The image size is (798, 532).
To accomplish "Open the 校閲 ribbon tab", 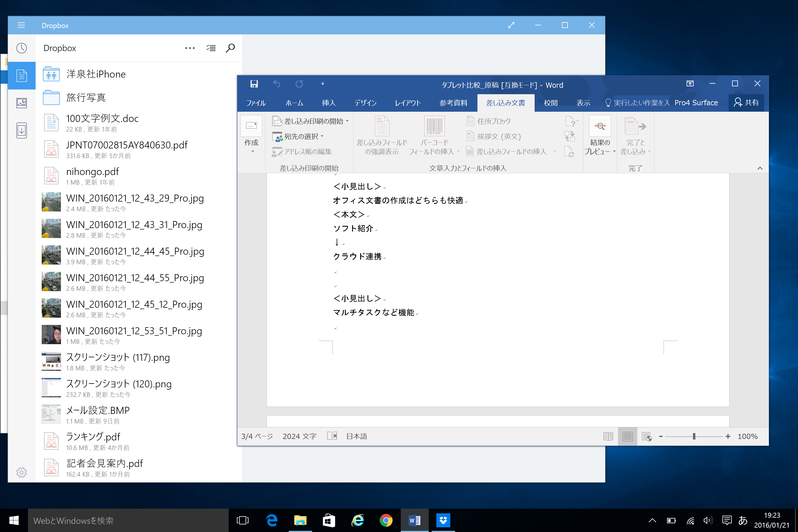I will pos(550,103).
